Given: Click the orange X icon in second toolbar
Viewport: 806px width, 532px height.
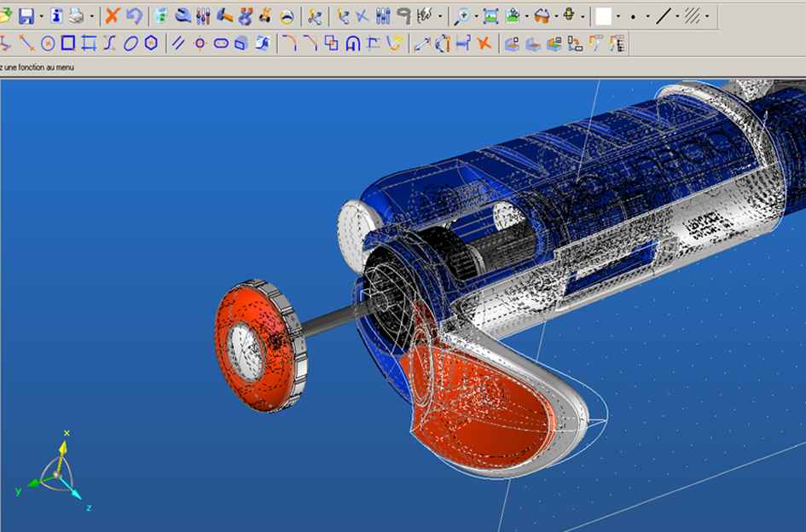Looking at the screenshot, I should (x=484, y=43).
